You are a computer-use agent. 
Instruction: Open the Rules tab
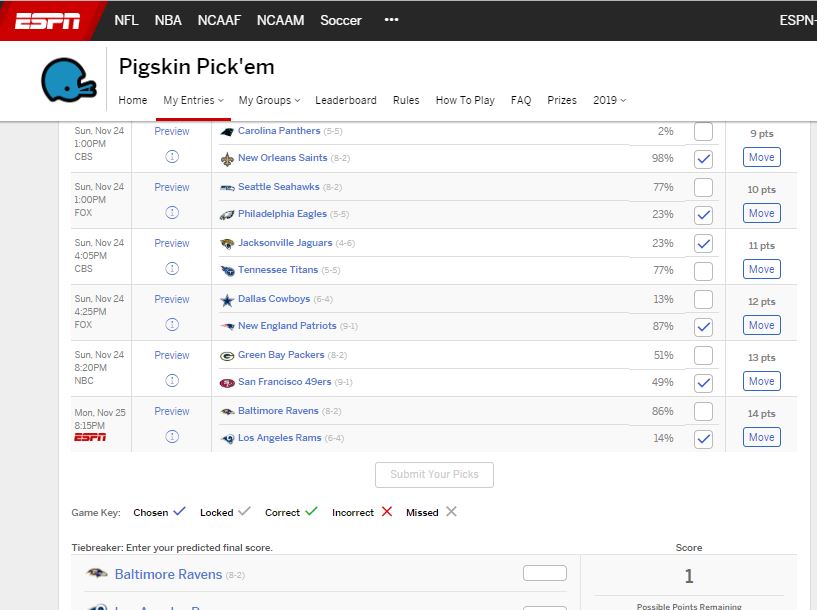(x=406, y=100)
